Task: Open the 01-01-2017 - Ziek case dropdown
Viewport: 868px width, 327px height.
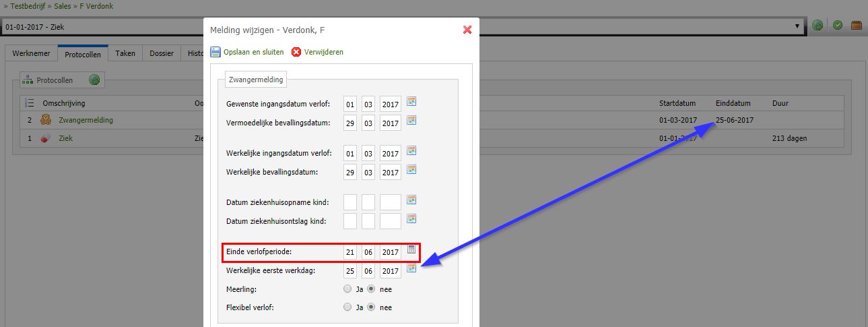Action: pyautogui.click(x=403, y=27)
